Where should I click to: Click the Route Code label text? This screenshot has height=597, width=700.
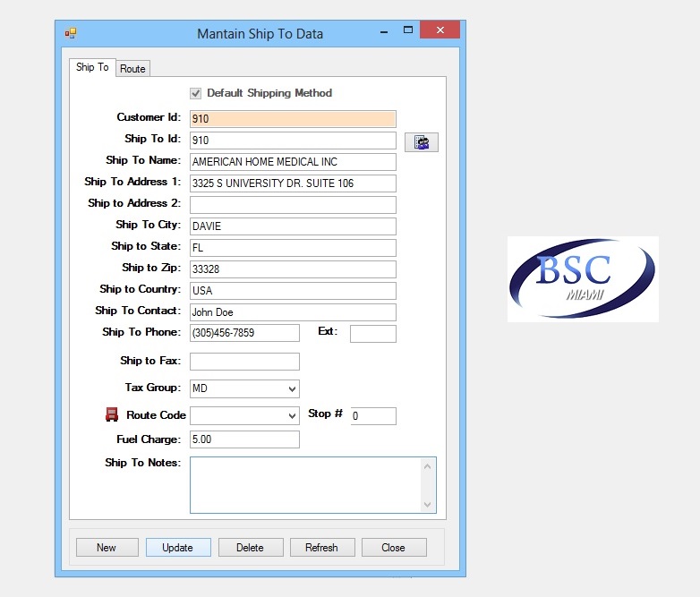click(156, 415)
